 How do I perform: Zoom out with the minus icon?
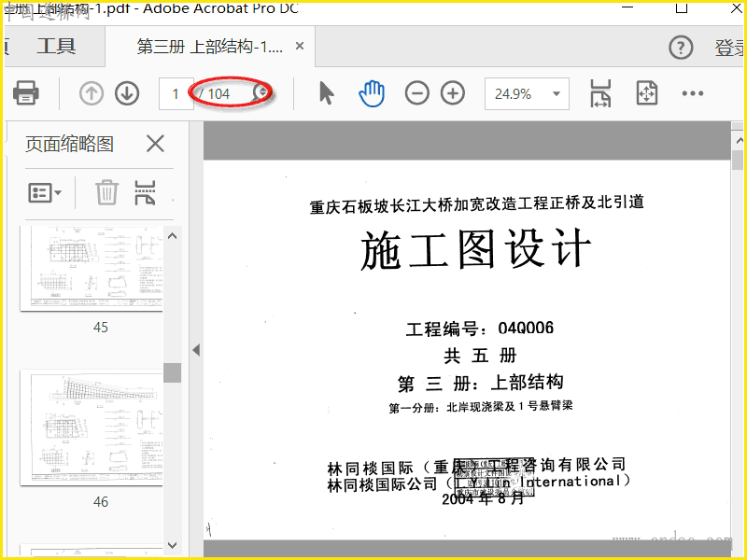416,93
